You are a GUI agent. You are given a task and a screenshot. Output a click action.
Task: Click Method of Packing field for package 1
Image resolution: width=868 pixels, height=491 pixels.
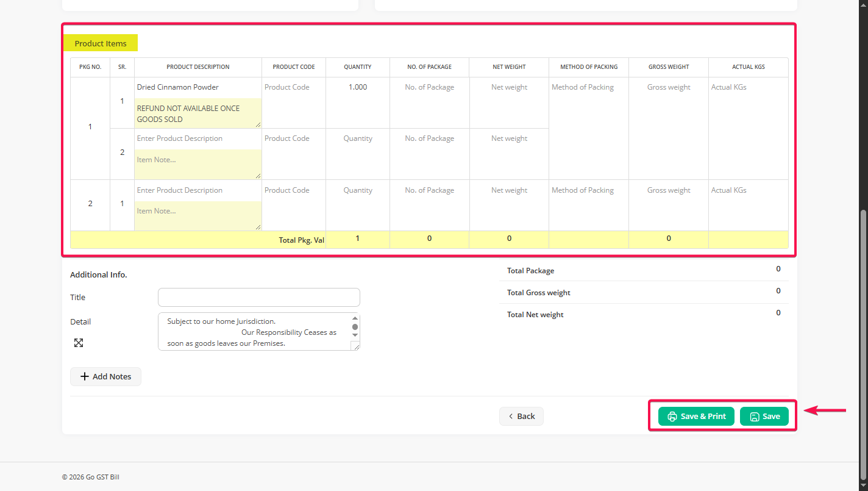(x=588, y=87)
